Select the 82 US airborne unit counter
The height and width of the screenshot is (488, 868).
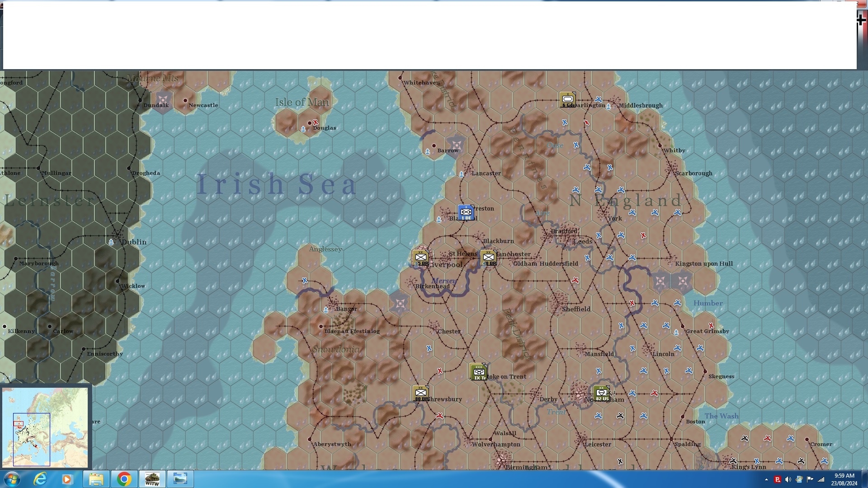pyautogui.click(x=602, y=394)
